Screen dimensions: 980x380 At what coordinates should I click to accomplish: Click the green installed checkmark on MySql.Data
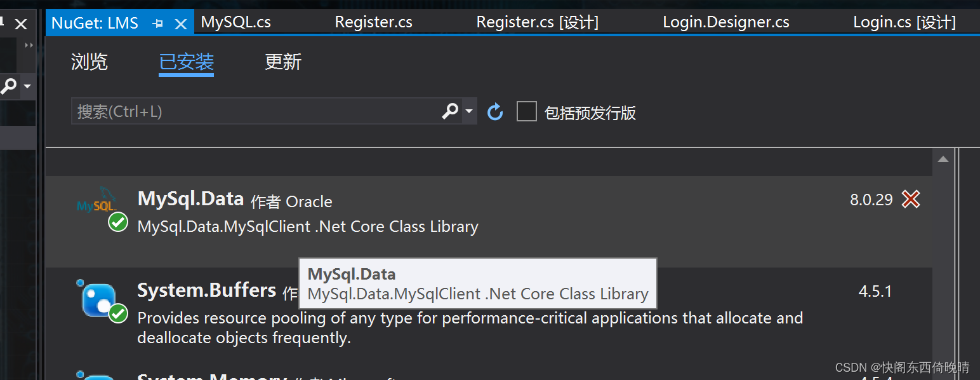pos(118,222)
